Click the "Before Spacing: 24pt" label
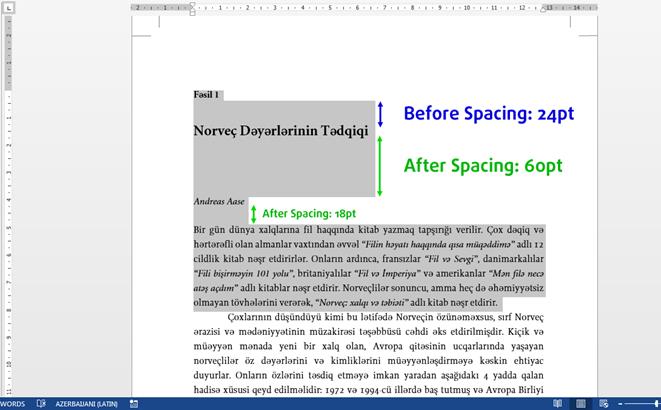661x410 pixels. point(488,114)
